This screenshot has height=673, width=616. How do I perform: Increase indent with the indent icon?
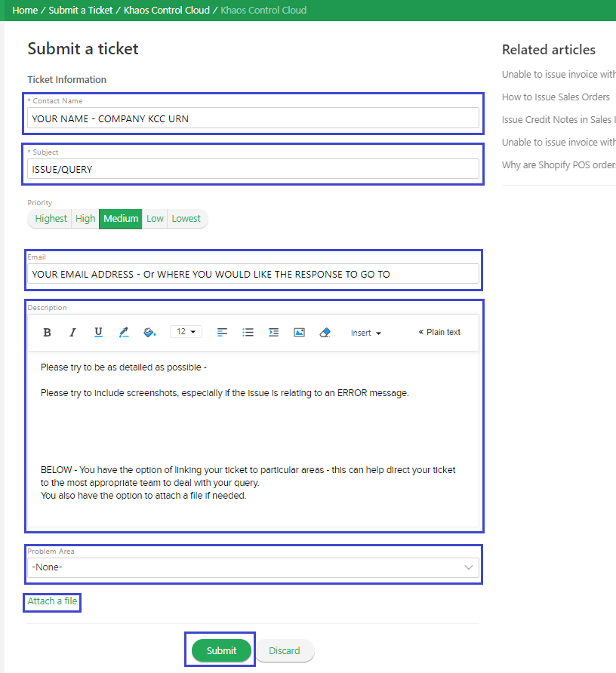pos(273,333)
